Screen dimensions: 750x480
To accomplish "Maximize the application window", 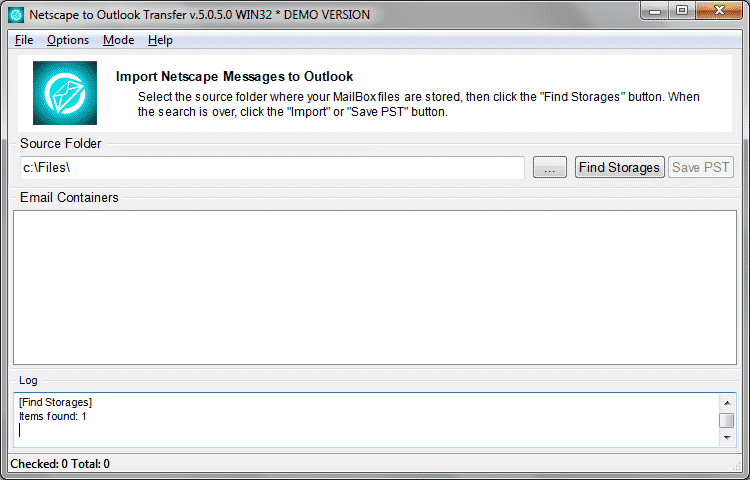I will pyautogui.click(x=682, y=11).
